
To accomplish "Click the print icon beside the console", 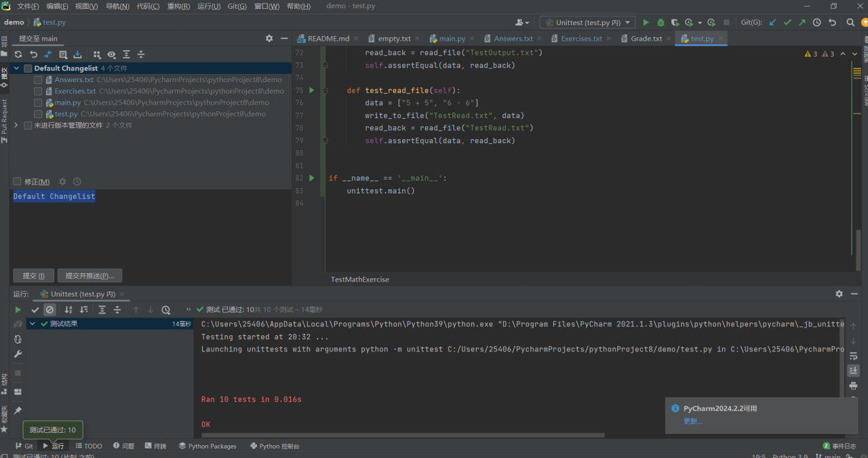I will 853,385.
